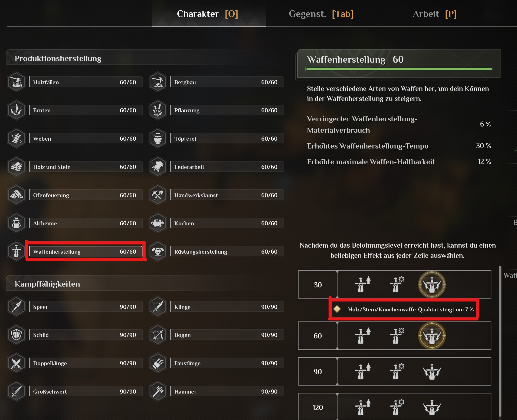The image size is (517, 420).
Task: Switch to the Gegenst. tab
Action: coord(321,14)
